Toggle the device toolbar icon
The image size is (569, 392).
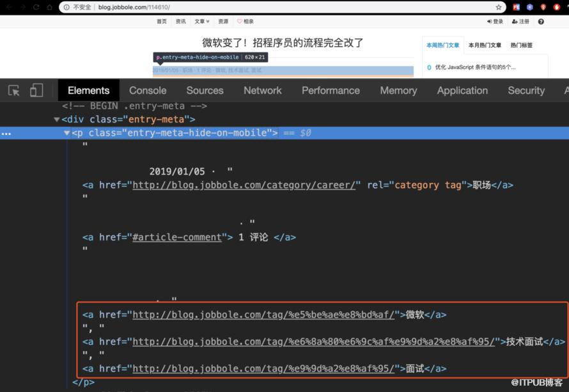[36, 90]
